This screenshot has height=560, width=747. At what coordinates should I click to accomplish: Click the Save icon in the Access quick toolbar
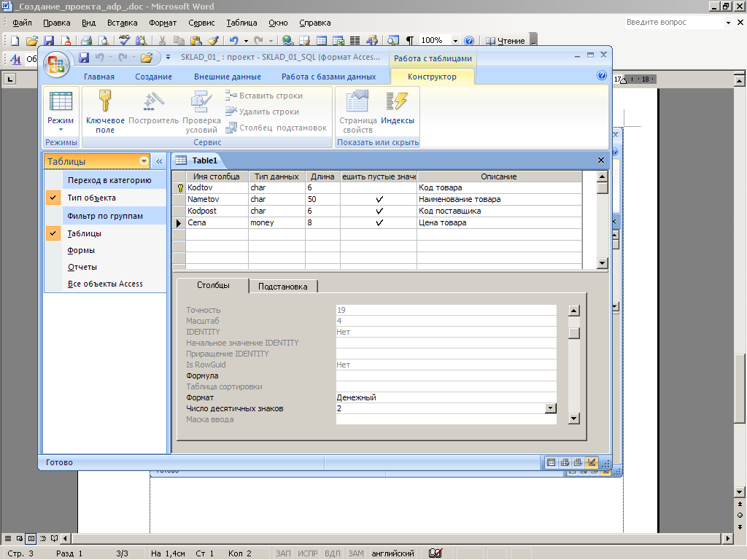click(x=84, y=58)
